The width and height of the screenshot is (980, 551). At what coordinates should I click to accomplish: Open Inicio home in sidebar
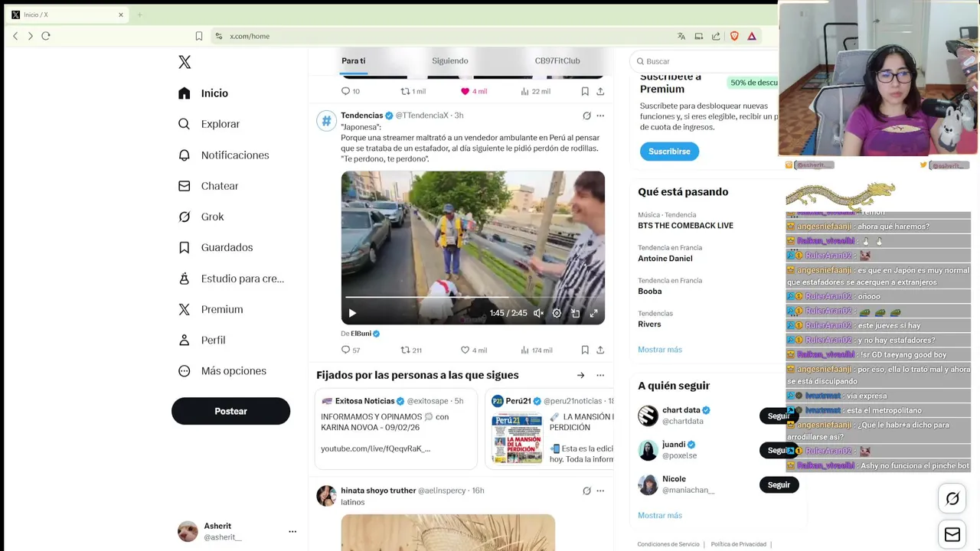204,93
